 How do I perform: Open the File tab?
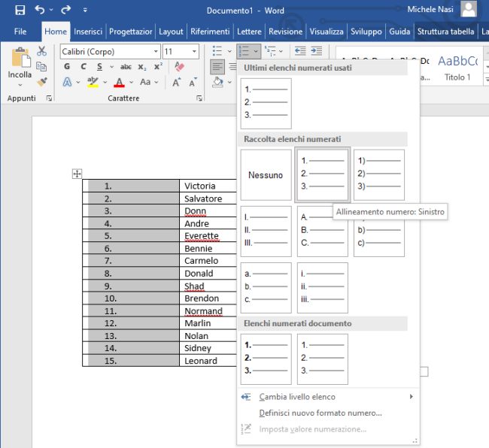20,32
